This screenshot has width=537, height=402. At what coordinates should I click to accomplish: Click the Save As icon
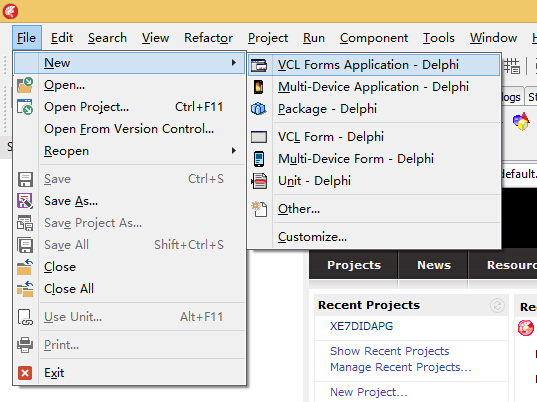25,201
